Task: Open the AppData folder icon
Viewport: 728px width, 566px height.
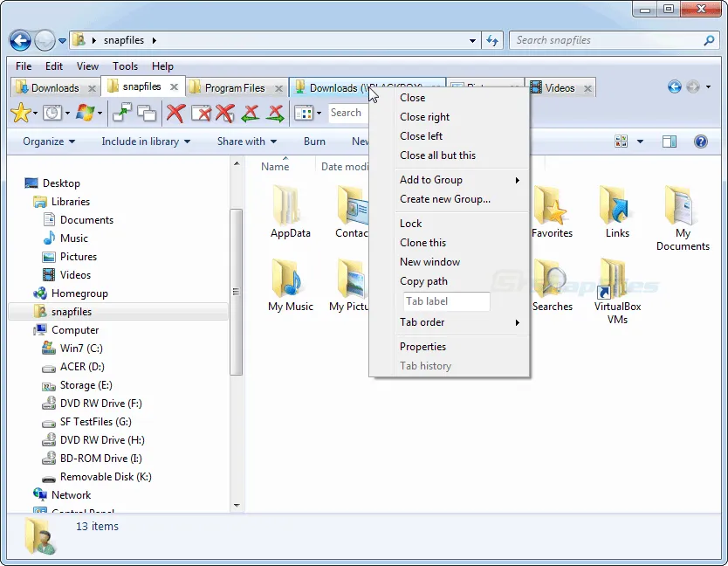Action: coord(291,212)
